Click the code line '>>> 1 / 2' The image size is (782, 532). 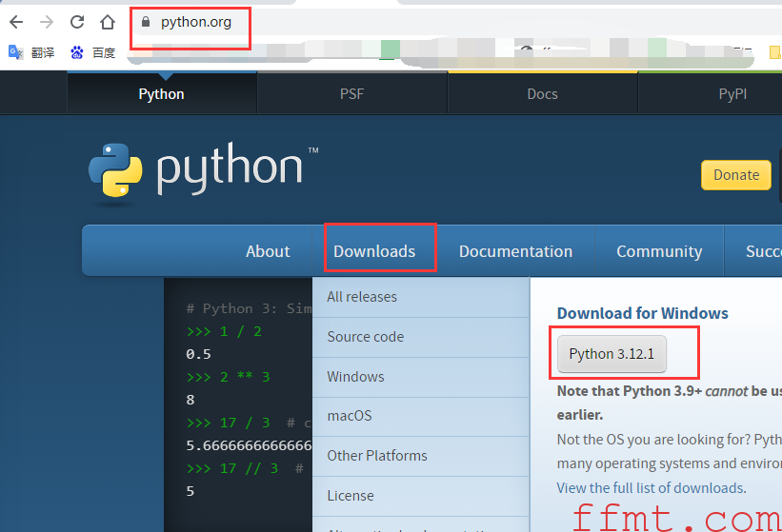(x=224, y=331)
